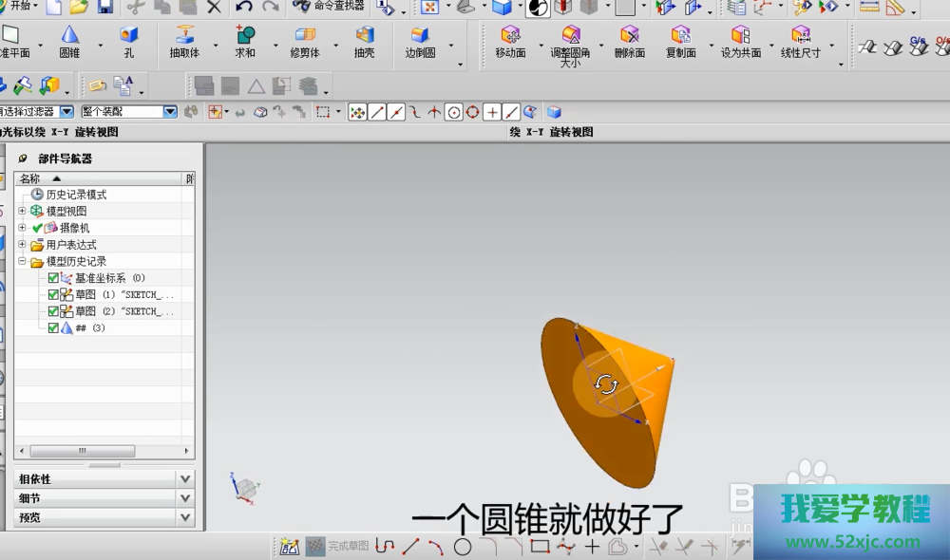950x560 pixels.
Task: Toggle checkbox for 草图 (1) sketch
Action: click(53, 295)
